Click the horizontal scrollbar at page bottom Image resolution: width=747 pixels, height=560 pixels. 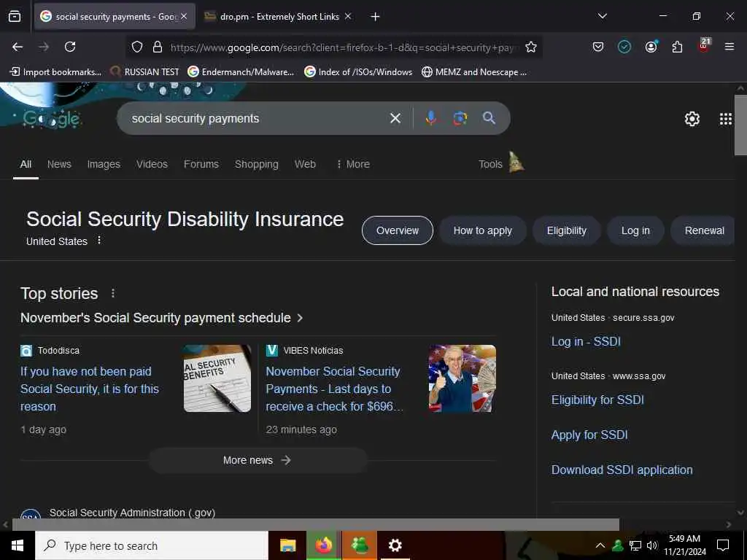[x=315, y=524]
